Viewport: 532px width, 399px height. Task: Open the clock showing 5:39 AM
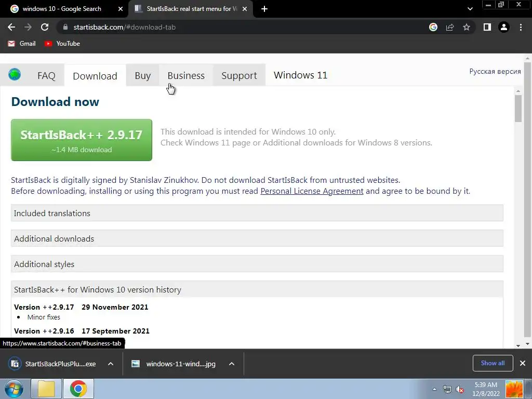pyautogui.click(x=486, y=389)
